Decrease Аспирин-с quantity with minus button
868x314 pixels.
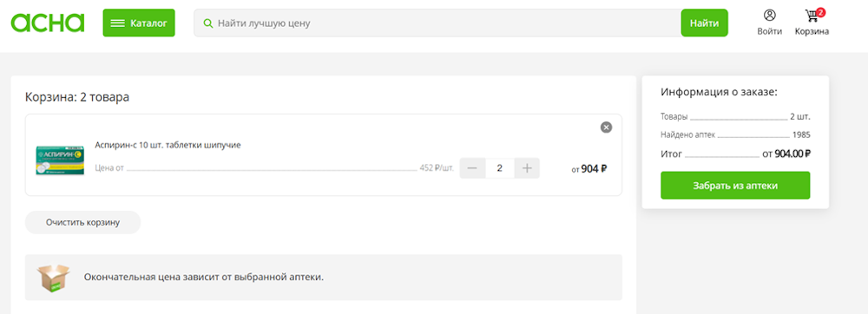pyautogui.click(x=473, y=168)
